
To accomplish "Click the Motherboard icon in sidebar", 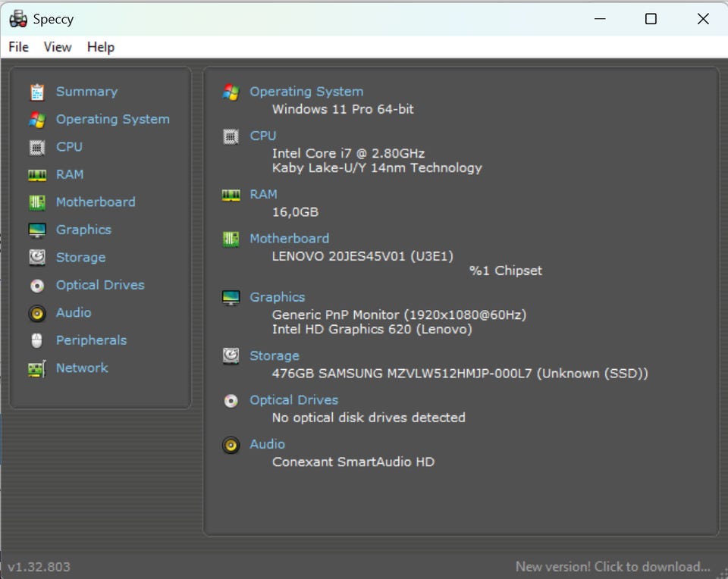I will [36, 202].
